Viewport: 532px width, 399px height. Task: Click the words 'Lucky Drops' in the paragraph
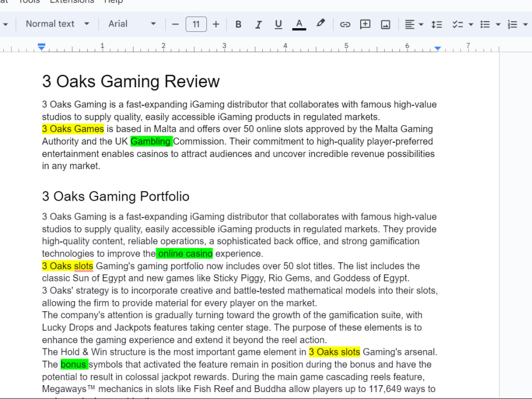tap(68, 328)
